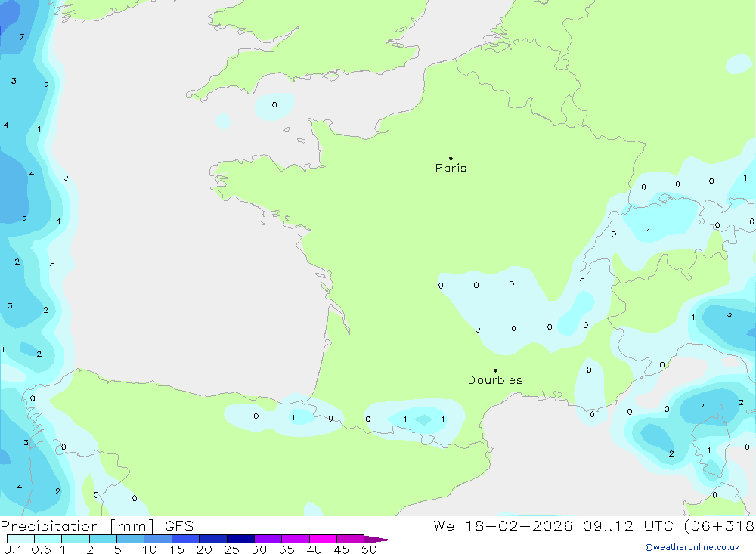Screen dimensions: 756x554
Task: Pick the 1–2 mm legend swatch
Action: click(x=75, y=539)
